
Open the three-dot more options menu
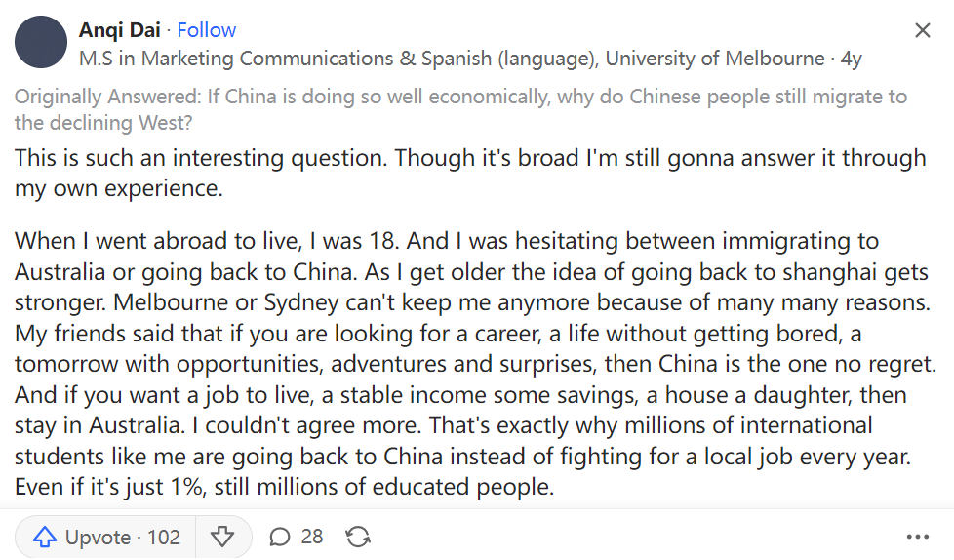click(x=917, y=537)
